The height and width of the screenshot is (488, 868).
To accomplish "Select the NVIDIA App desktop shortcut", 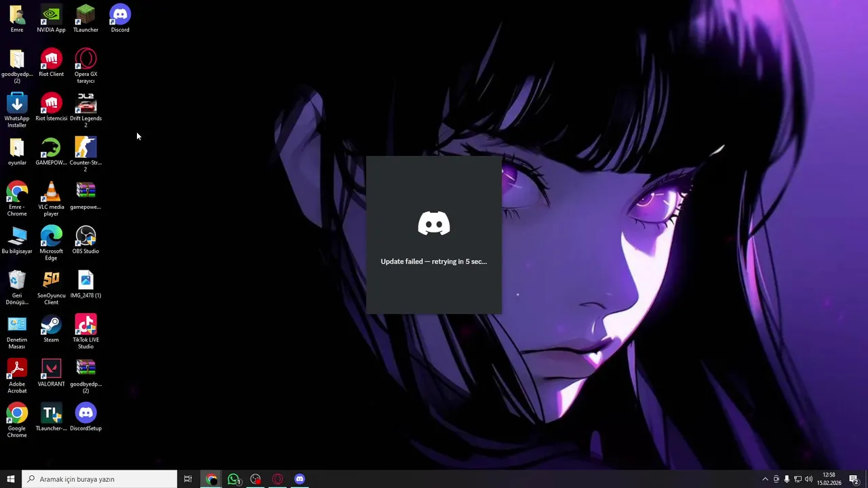I will tap(51, 18).
